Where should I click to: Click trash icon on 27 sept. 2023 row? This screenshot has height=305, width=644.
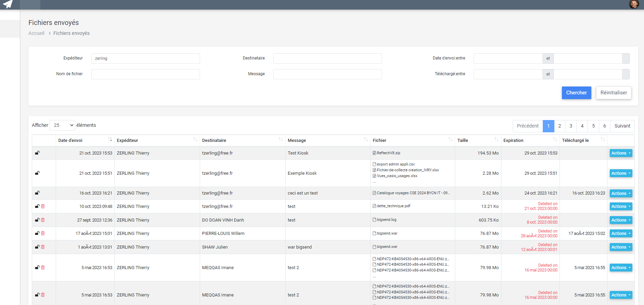click(43, 220)
